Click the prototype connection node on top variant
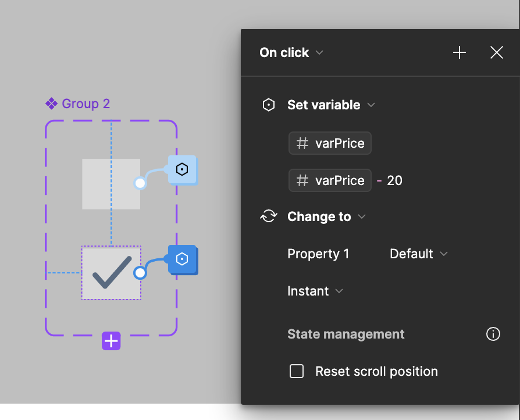This screenshot has height=420, width=520. pos(140,183)
